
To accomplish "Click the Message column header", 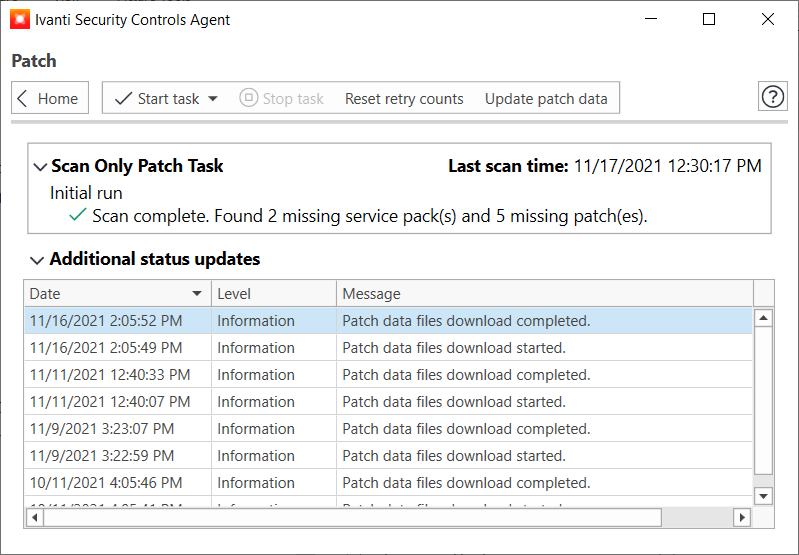I will click(x=545, y=294).
